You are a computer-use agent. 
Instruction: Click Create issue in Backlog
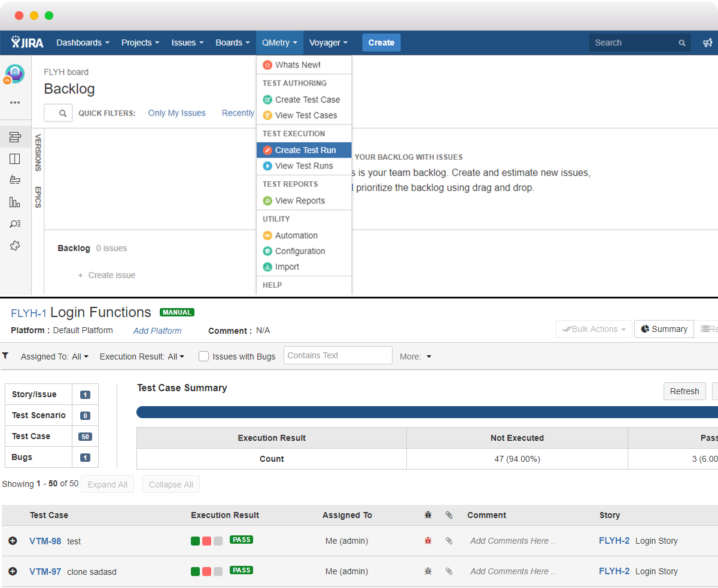pyautogui.click(x=107, y=275)
